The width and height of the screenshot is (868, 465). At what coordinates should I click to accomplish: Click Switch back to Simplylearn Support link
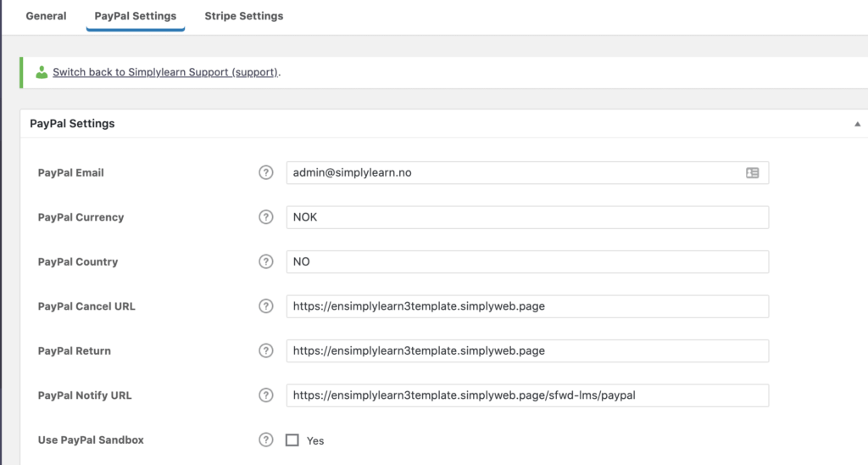coord(165,72)
